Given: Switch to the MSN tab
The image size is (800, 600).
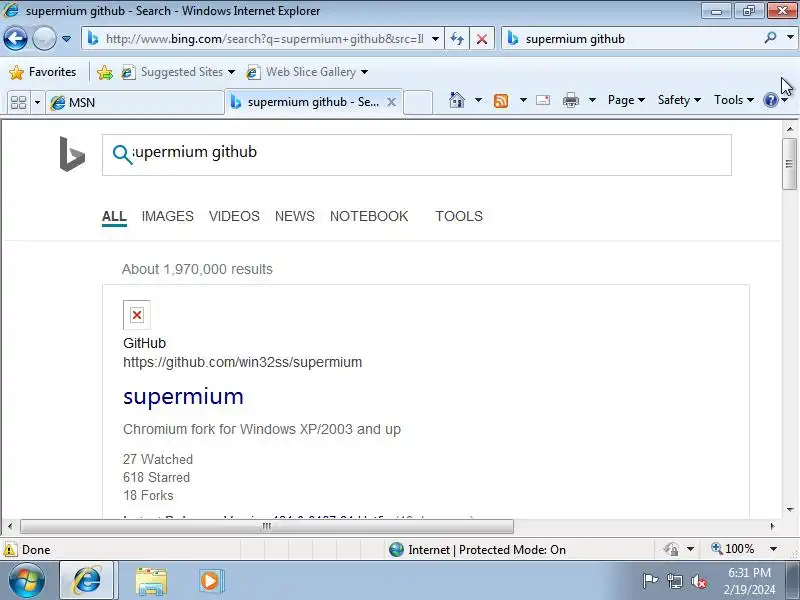Looking at the screenshot, I should coord(135,103).
